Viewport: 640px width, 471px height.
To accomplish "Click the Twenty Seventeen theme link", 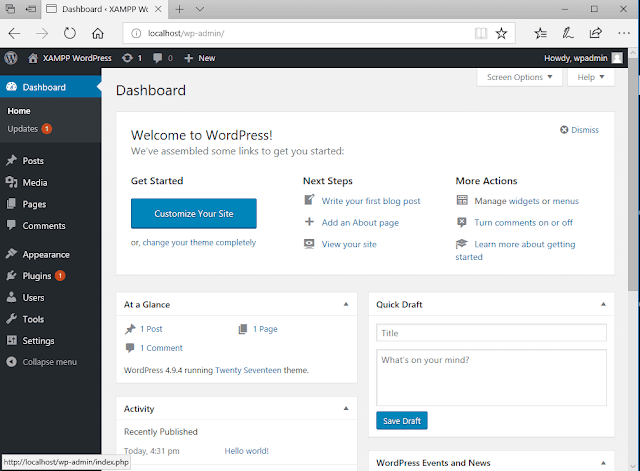I will coord(248,370).
